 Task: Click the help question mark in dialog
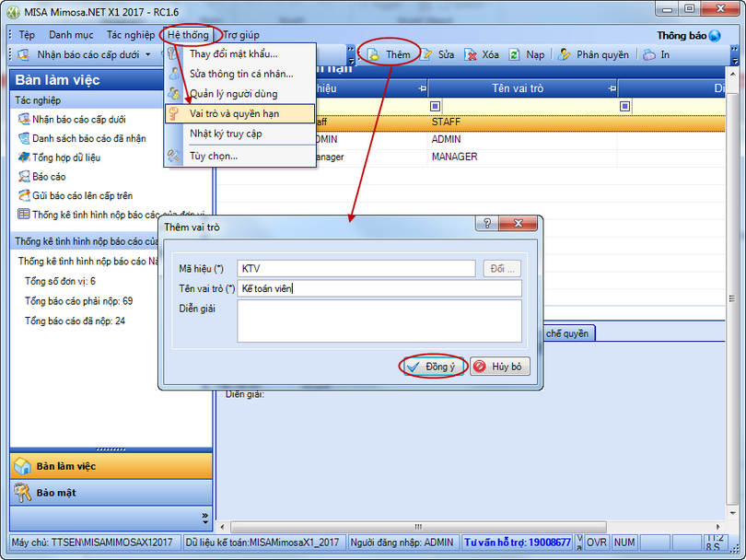pyautogui.click(x=487, y=223)
